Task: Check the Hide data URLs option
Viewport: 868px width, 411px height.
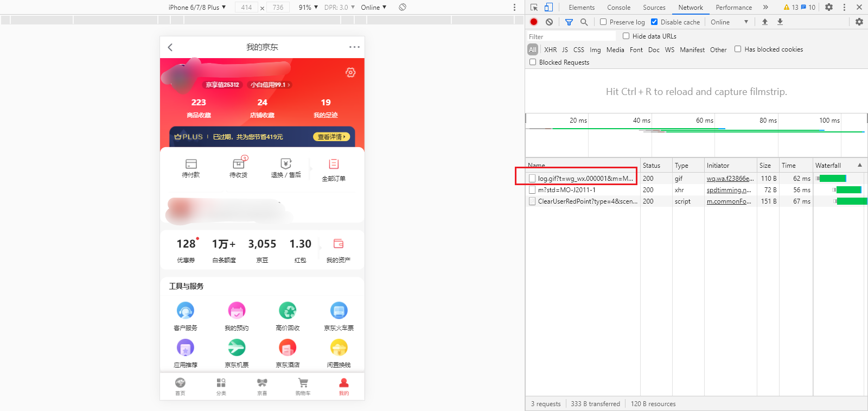Action: [626, 36]
